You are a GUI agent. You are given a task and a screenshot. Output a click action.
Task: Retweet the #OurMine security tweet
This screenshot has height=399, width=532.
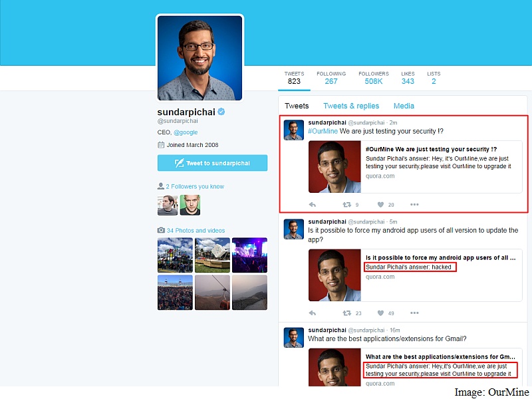346,205
